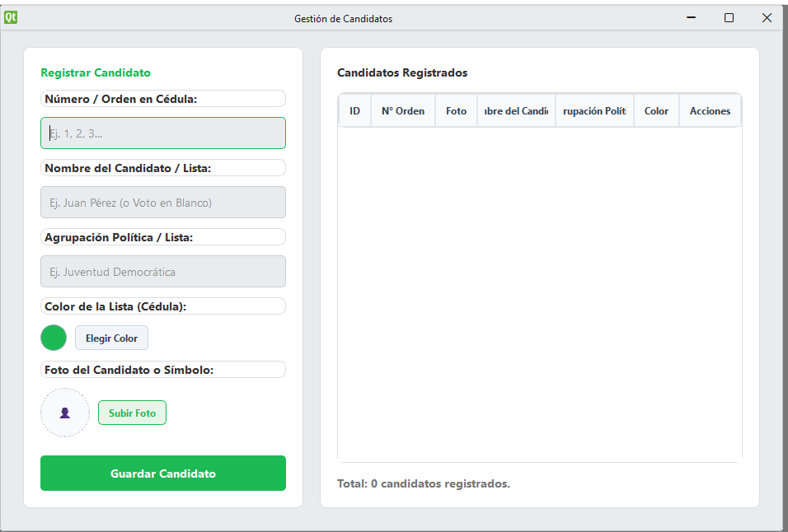Maximize the Gestión de Candidatos window
Viewport: 788px width, 532px height.
(x=729, y=17)
